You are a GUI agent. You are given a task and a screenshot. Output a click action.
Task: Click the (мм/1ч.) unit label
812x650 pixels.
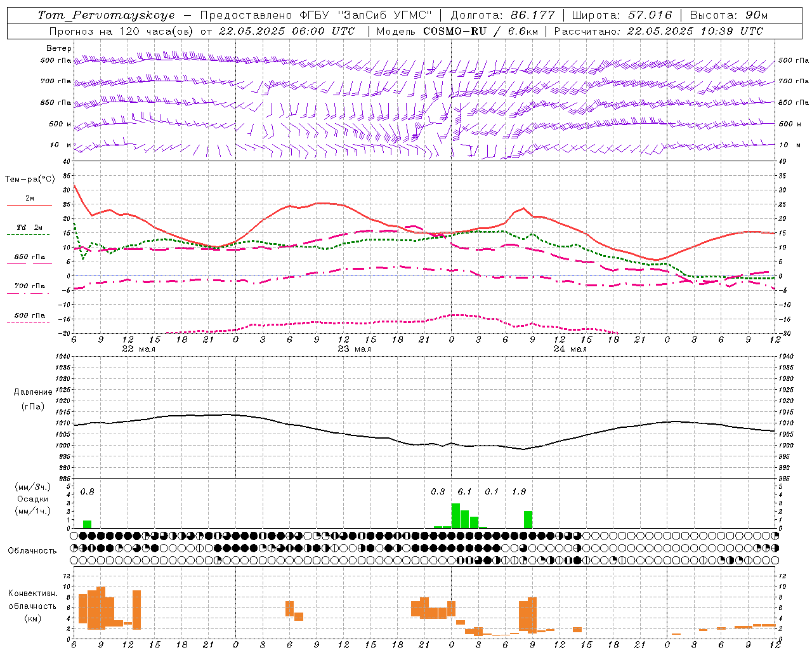32,511
